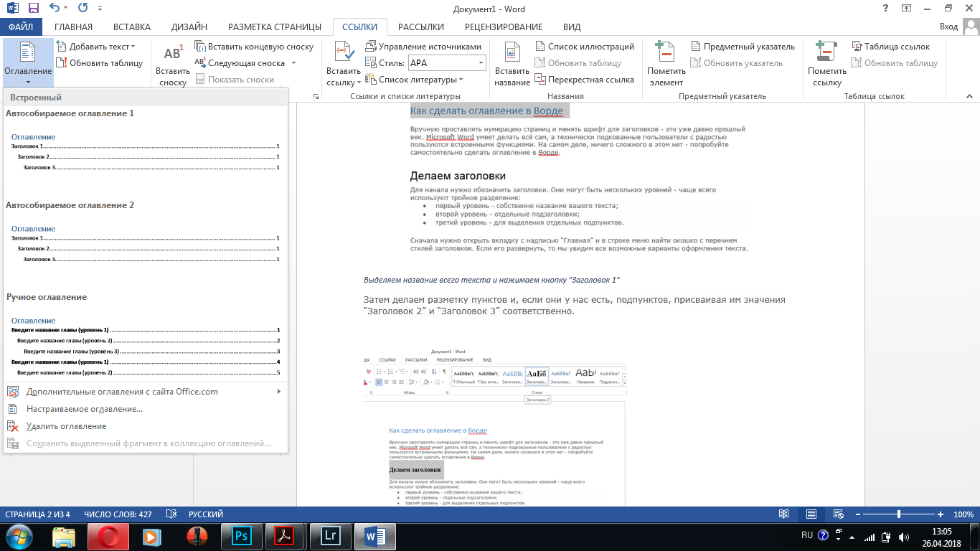The image size is (980, 551).
Task: Click the Mark Citation icon
Action: point(826,55)
